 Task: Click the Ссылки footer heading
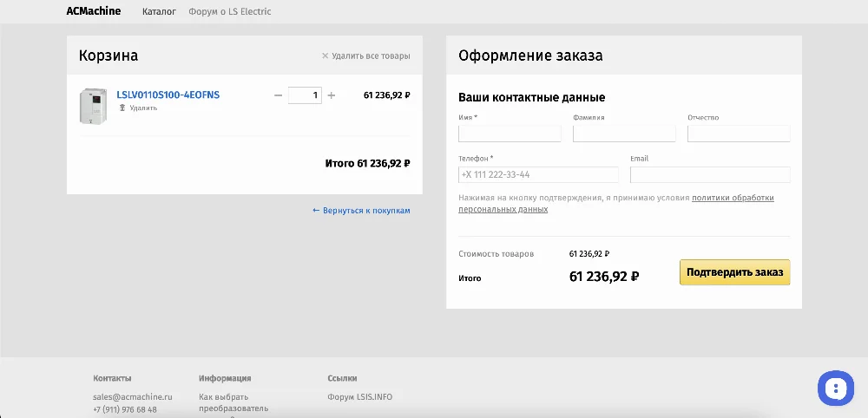342,378
